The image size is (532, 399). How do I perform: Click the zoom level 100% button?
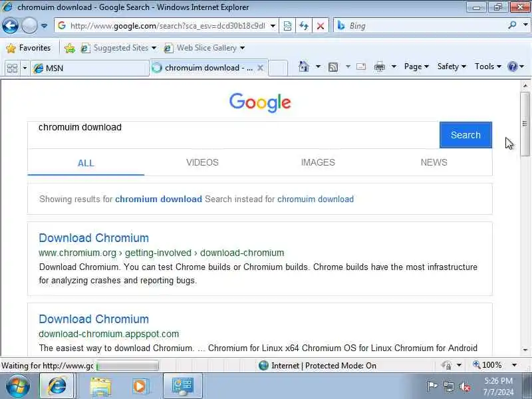[488, 365]
